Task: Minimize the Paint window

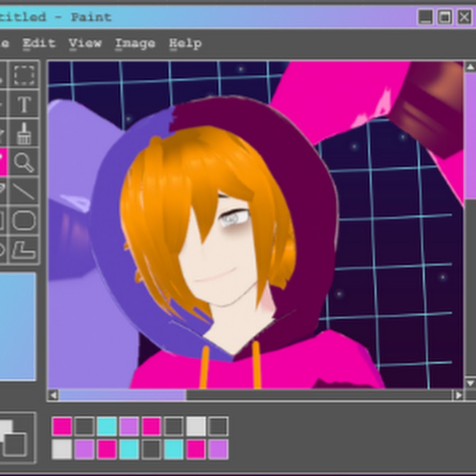Action: (x=425, y=17)
